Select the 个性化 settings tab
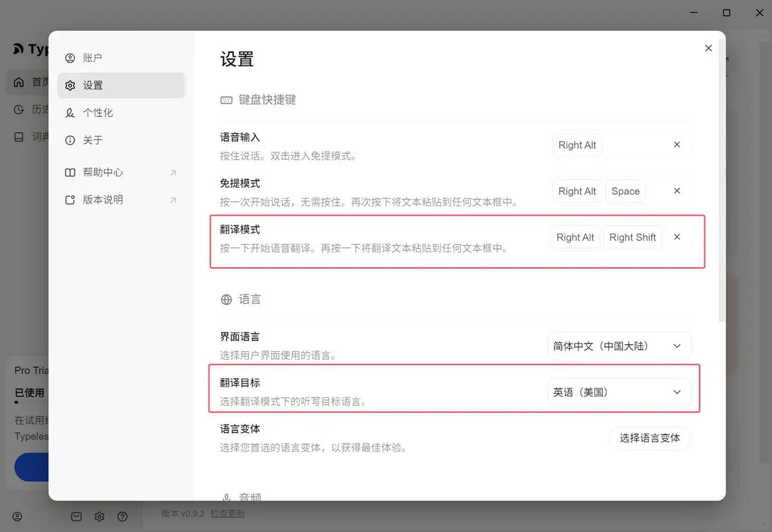Image resolution: width=772 pixels, height=532 pixels. [x=98, y=113]
